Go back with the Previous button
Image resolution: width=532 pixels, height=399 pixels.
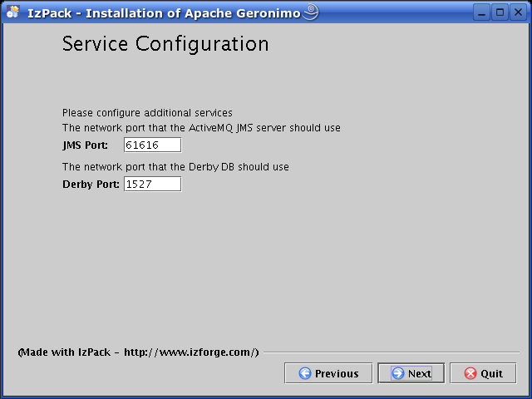328,373
